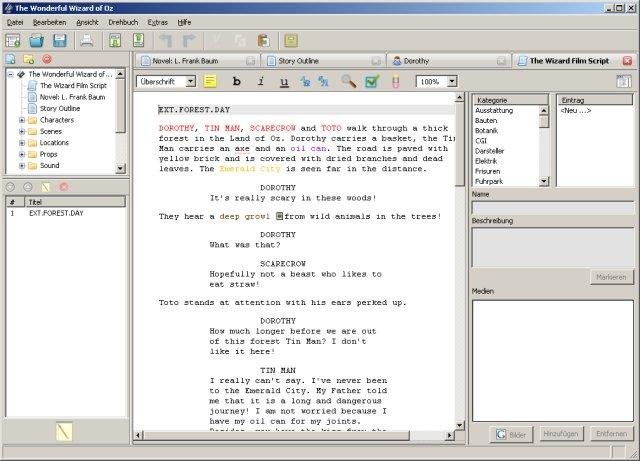Click the redo arrow icon

click(x=189, y=41)
